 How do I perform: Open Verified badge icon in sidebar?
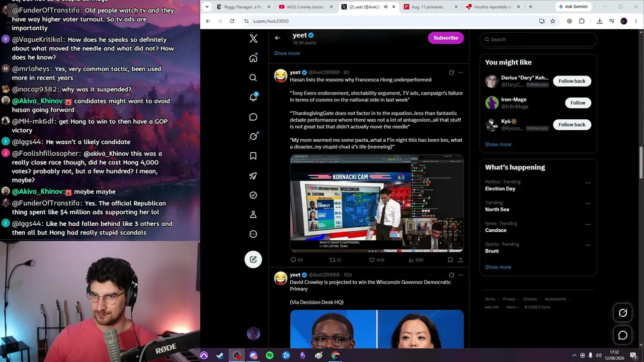pyautogui.click(x=253, y=195)
